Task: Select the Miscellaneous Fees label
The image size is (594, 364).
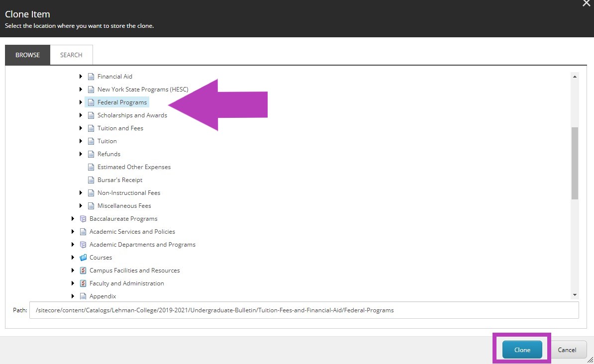Action: tap(124, 206)
